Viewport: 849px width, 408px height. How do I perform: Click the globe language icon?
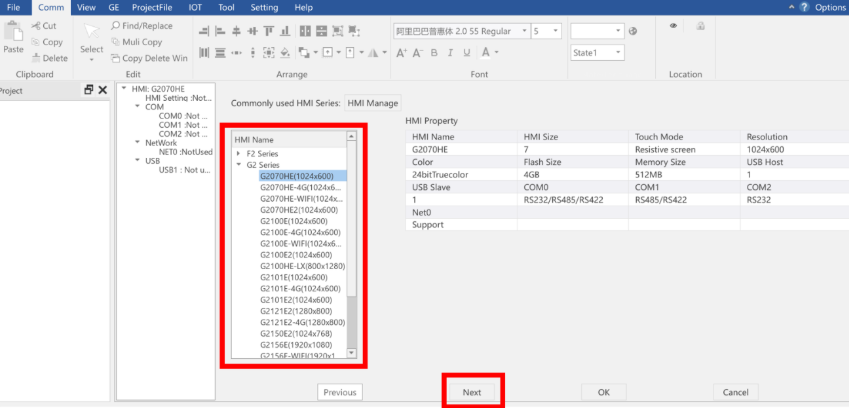633,31
